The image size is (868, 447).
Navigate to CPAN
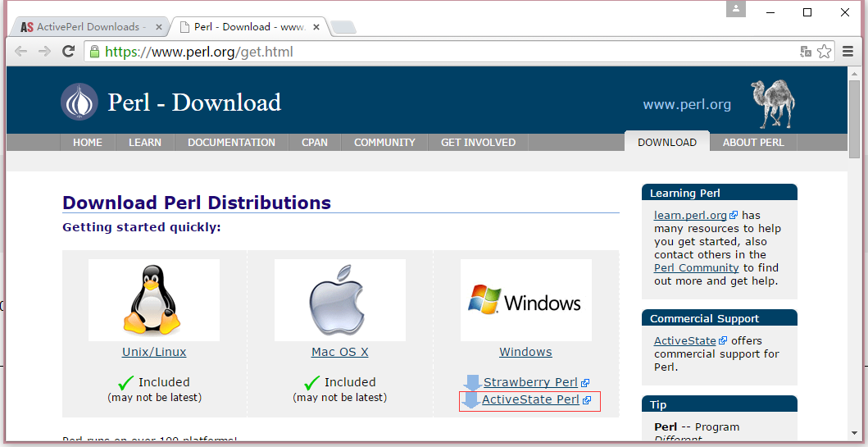click(x=315, y=143)
